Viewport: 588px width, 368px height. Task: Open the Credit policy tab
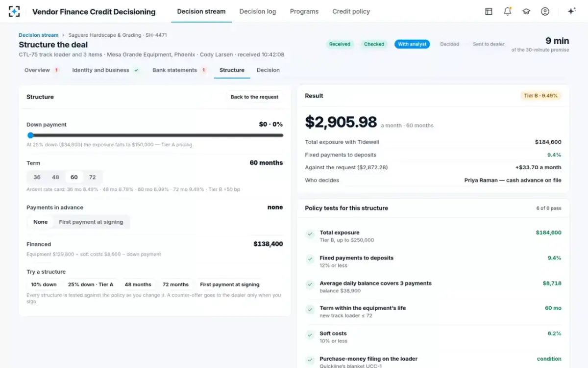pyautogui.click(x=351, y=11)
